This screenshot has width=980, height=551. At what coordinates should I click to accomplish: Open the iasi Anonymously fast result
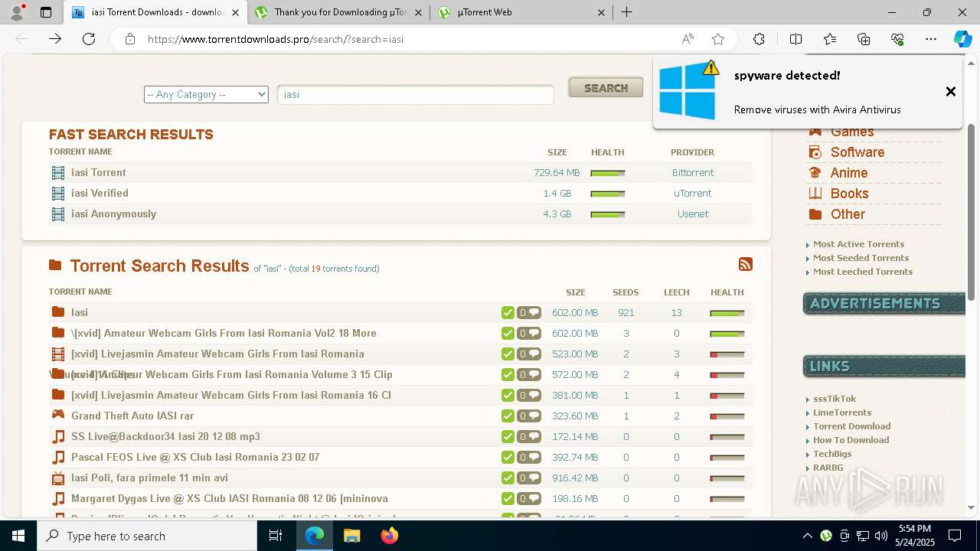pos(113,214)
